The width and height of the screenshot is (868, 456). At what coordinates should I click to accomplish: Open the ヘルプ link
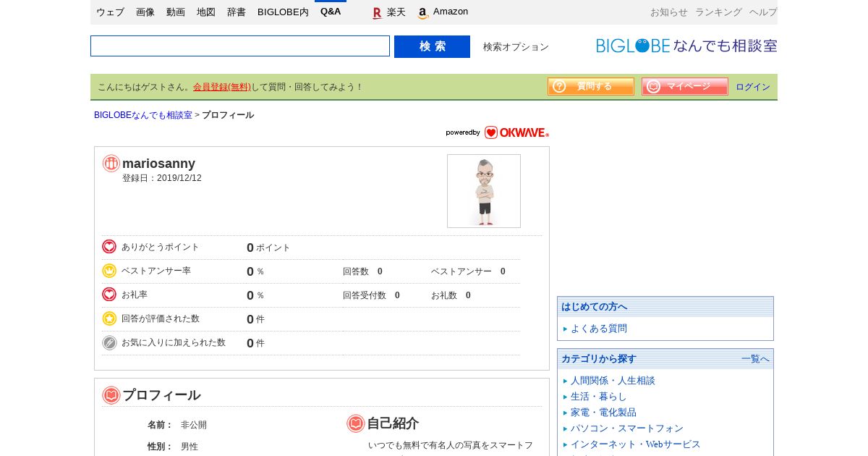pyautogui.click(x=763, y=12)
